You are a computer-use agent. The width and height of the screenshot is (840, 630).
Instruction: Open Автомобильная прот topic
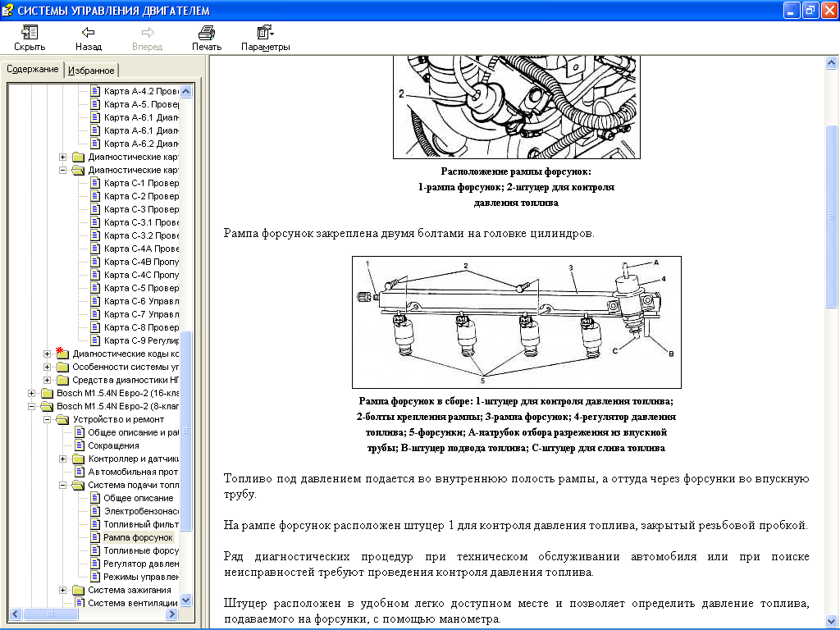tap(133, 472)
